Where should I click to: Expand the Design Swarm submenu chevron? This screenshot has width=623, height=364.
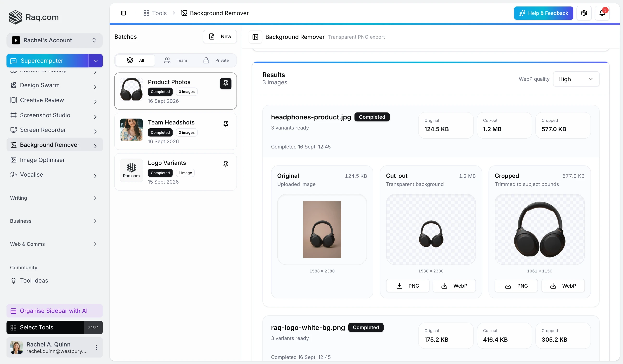coord(95,87)
